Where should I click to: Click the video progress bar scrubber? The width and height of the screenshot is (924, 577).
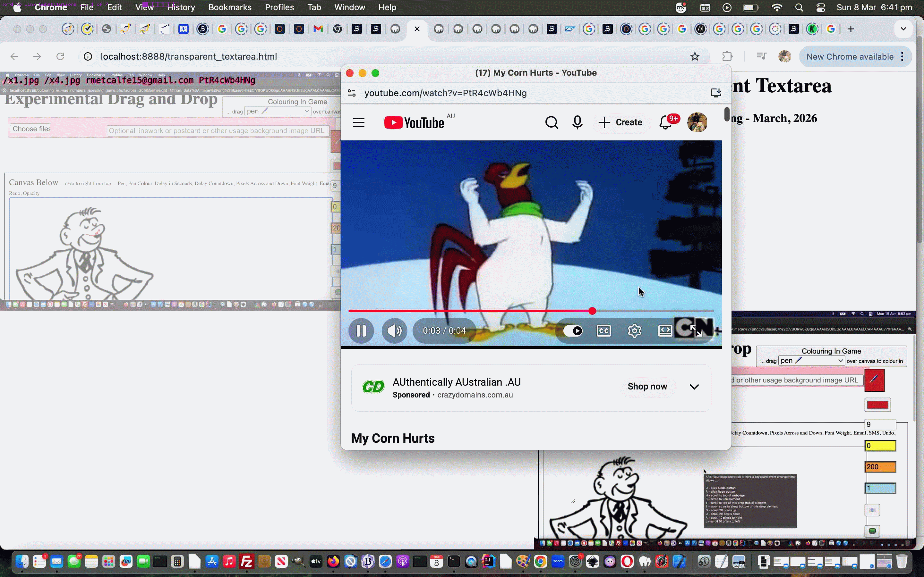tap(592, 311)
